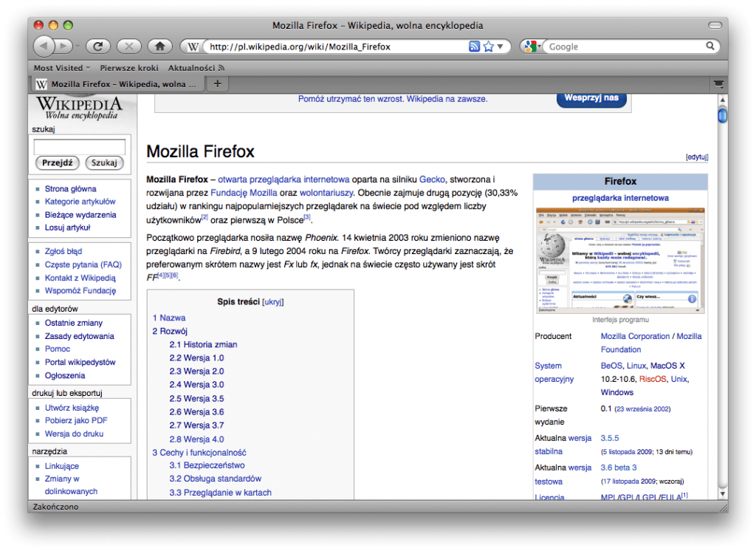Click the window resize grip in status bar
This screenshot has height=551, width=756.
point(724,507)
